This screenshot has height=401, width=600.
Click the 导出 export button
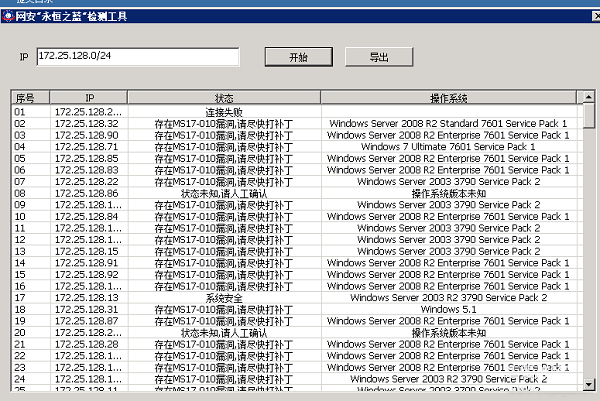tap(379, 57)
